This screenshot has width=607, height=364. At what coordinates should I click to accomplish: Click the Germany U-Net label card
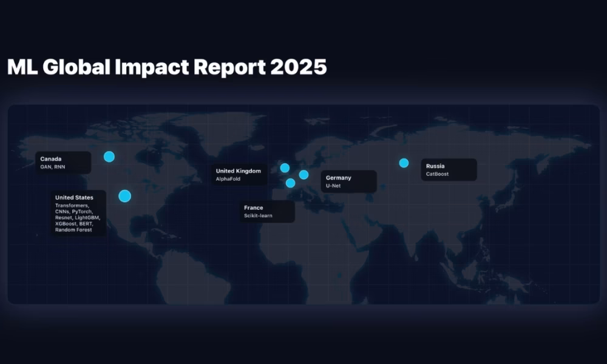coord(348,181)
